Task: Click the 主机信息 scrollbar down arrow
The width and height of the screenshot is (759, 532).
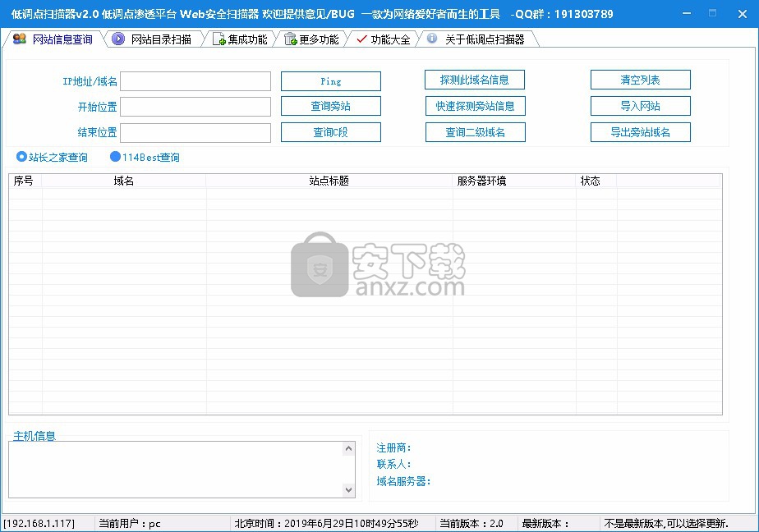Action: point(348,490)
